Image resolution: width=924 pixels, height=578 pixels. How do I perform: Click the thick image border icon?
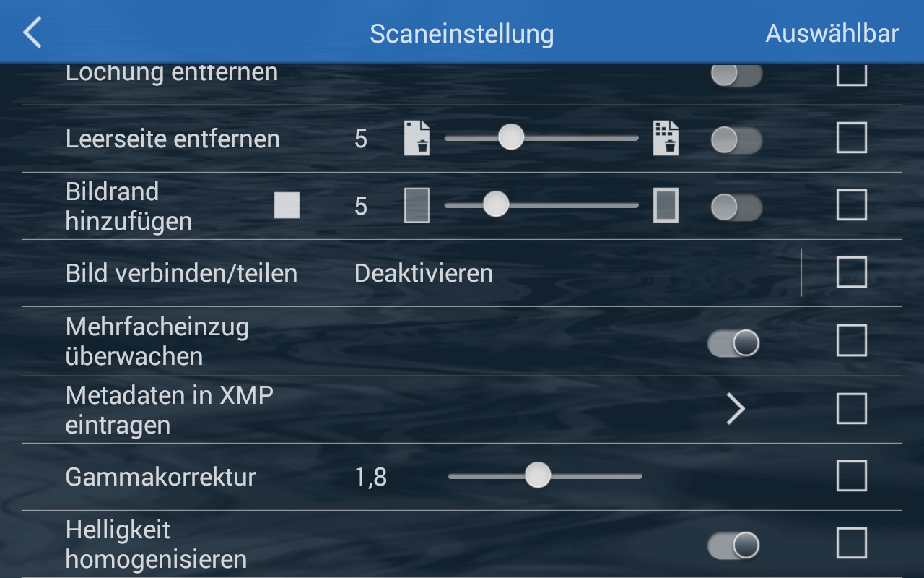(x=666, y=205)
